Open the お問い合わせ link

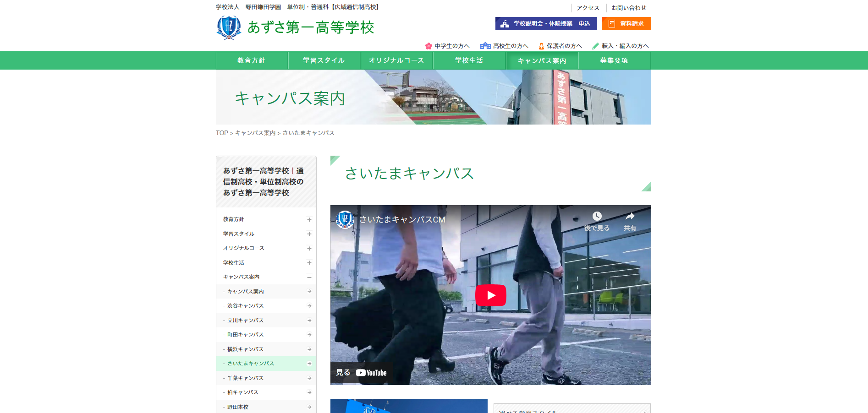tap(629, 8)
